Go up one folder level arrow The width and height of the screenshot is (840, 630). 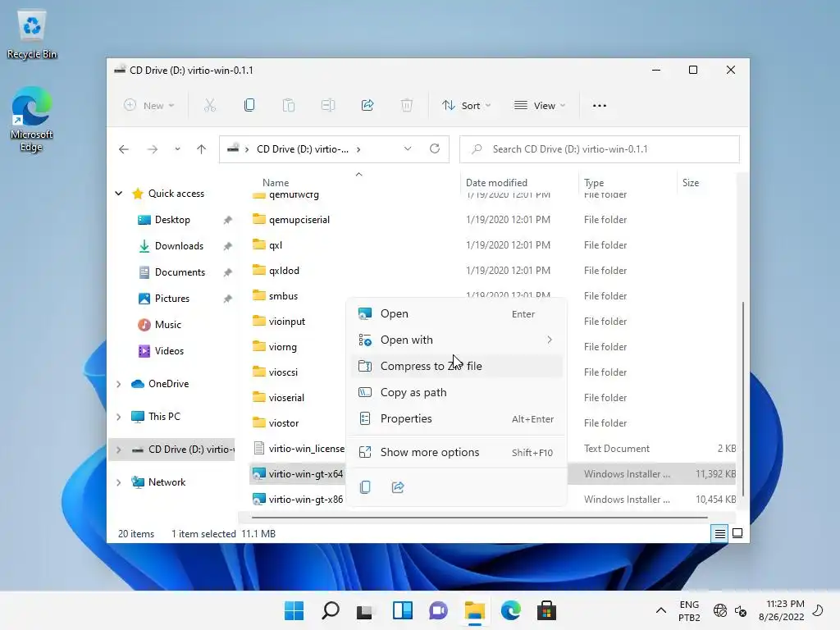pos(202,149)
